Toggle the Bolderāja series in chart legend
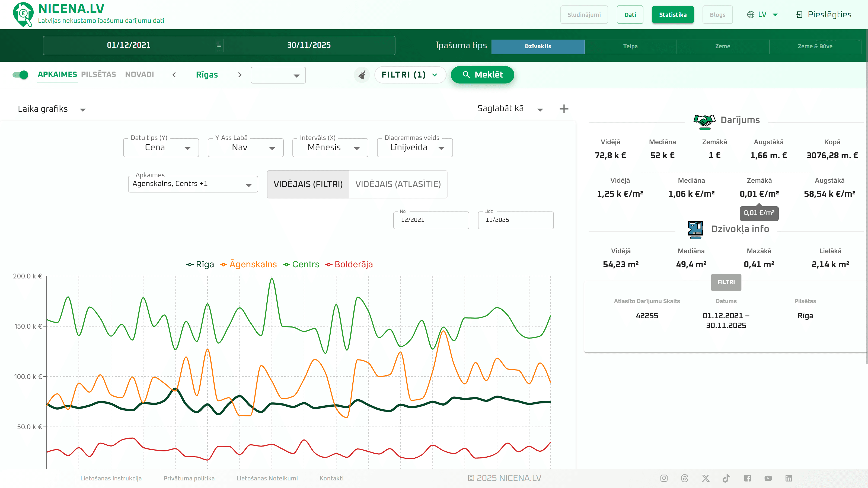 349,264
